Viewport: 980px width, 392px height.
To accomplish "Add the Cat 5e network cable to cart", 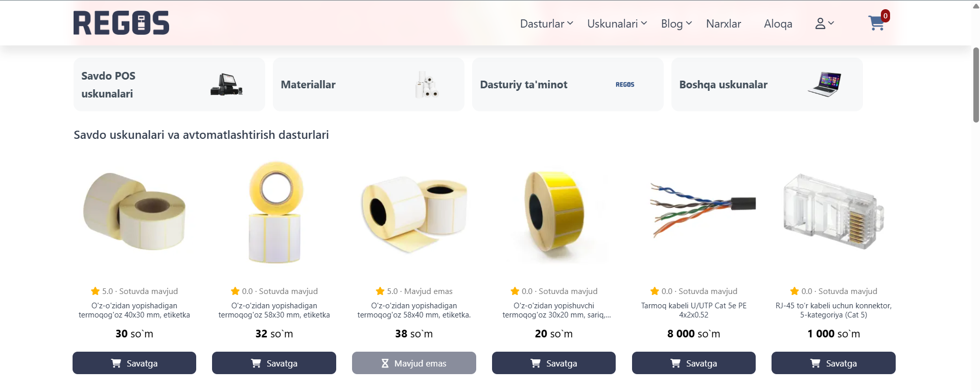I will (x=693, y=363).
